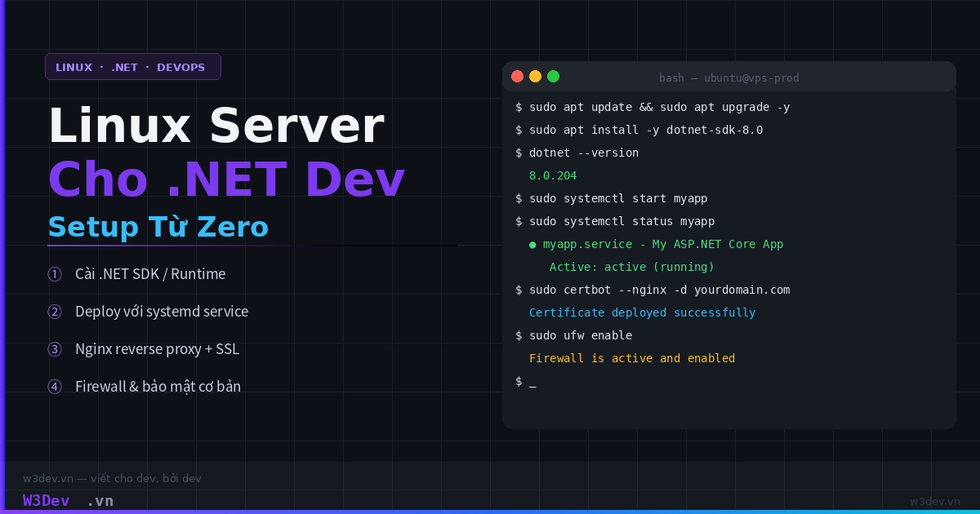Select the "DEVOPS" label in the top badge

pyautogui.click(x=180, y=67)
